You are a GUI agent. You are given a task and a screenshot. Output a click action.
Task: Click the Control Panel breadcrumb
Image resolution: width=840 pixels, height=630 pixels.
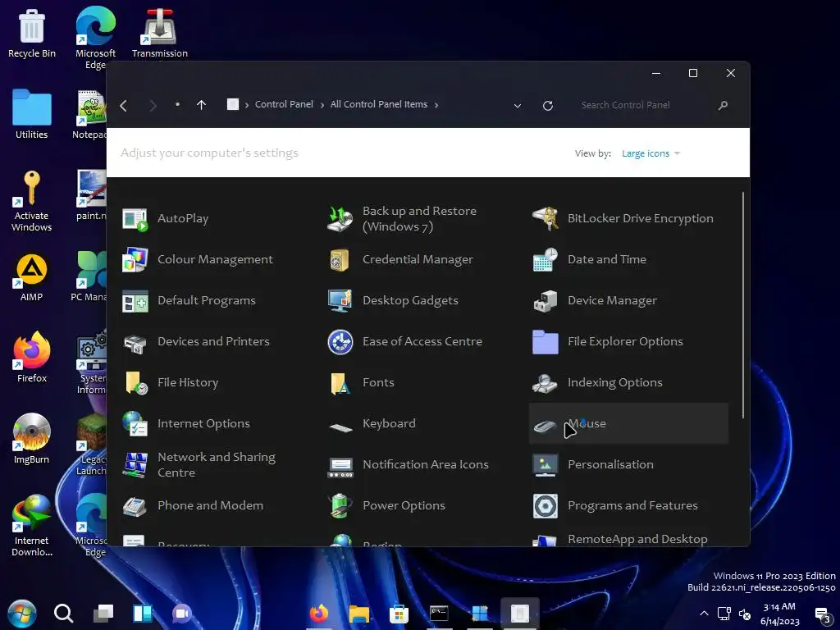click(284, 104)
